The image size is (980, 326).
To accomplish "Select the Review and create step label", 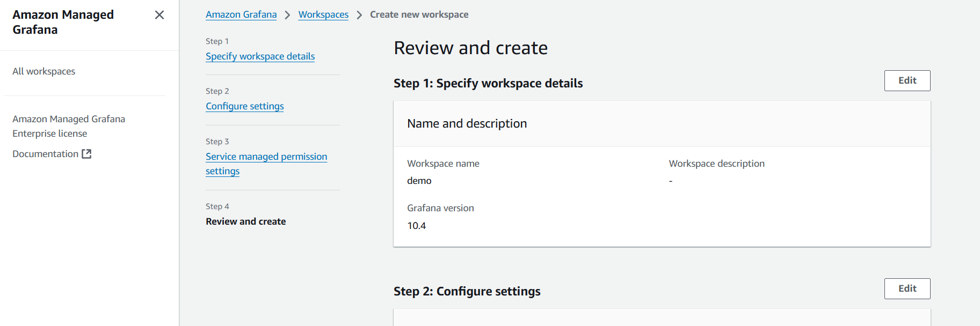I will pyautogui.click(x=245, y=221).
